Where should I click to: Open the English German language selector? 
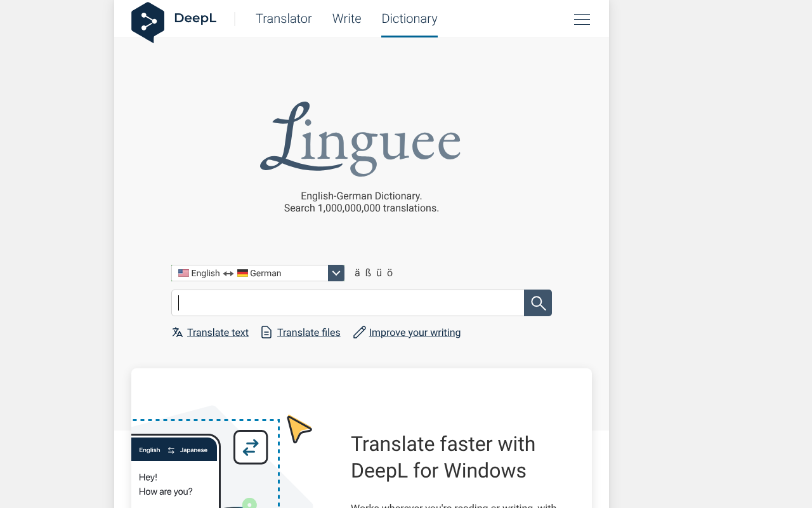click(x=250, y=273)
